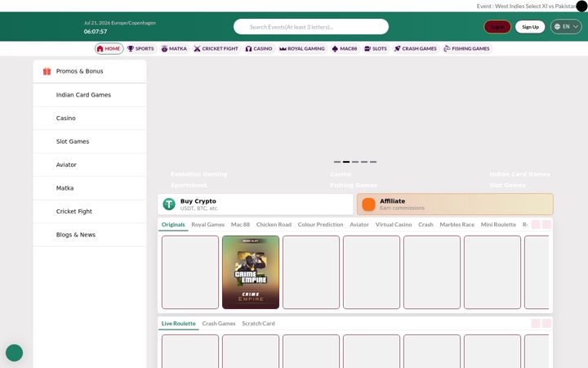Switch to the Originals tab
The height and width of the screenshot is (368, 588).
[x=173, y=225]
